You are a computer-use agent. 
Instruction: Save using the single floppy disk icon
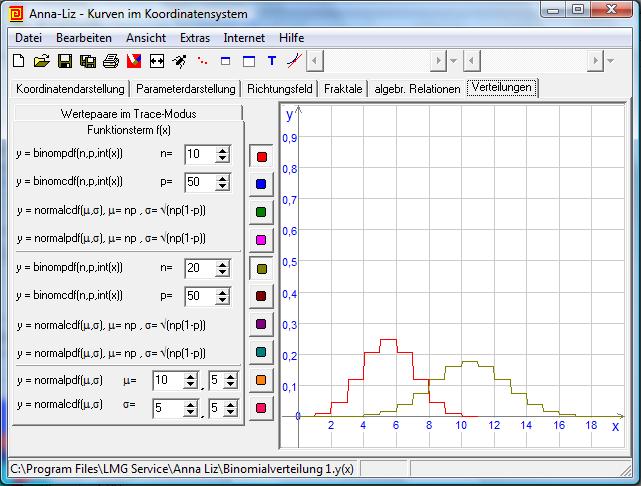(65, 61)
